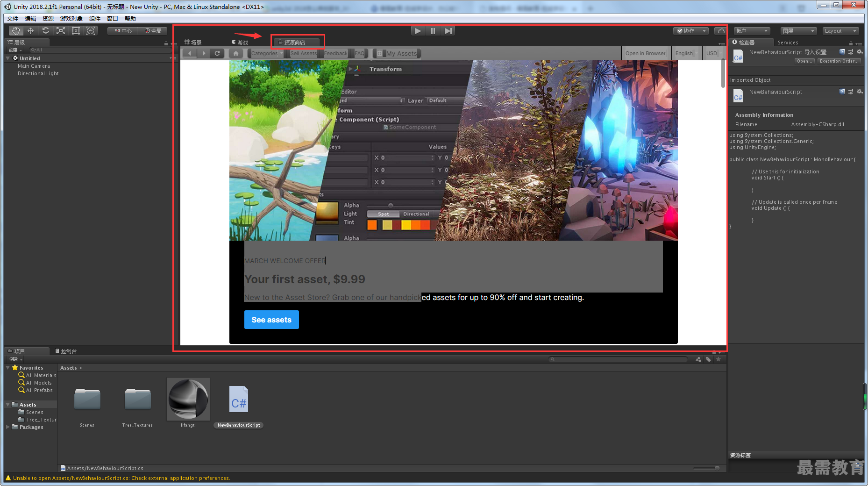Click the Open... script button

pos(804,61)
